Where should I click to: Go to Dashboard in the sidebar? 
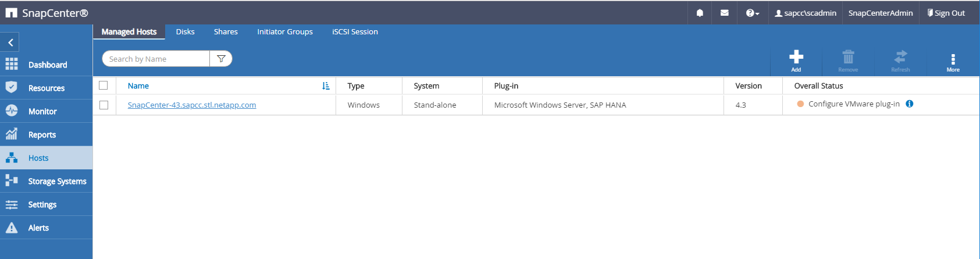[x=47, y=65]
